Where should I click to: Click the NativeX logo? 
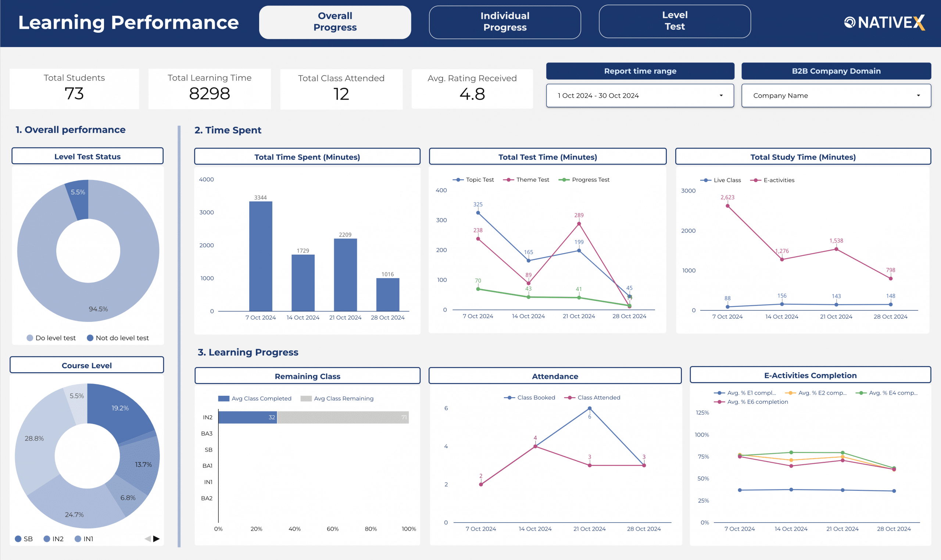[x=884, y=23]
